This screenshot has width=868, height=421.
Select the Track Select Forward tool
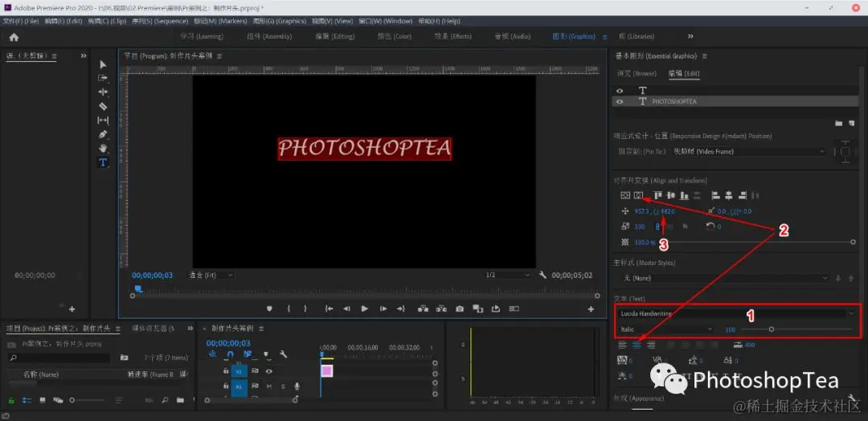[x=103, y=78]
